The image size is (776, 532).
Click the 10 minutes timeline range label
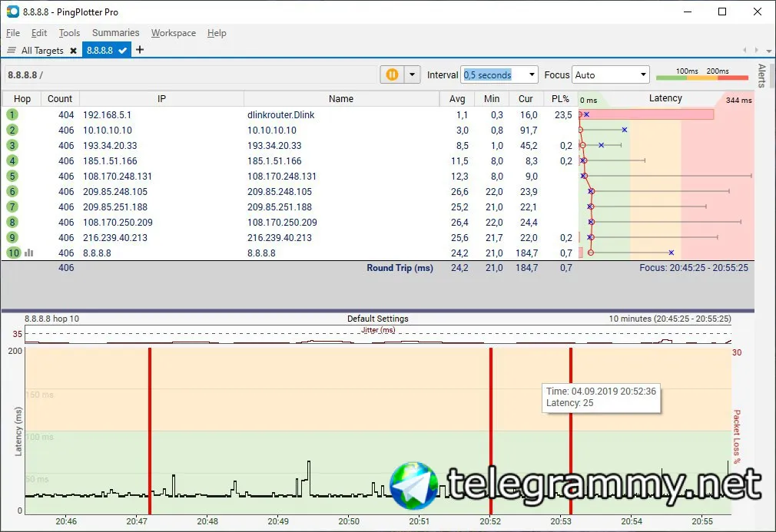coord(670,319)
